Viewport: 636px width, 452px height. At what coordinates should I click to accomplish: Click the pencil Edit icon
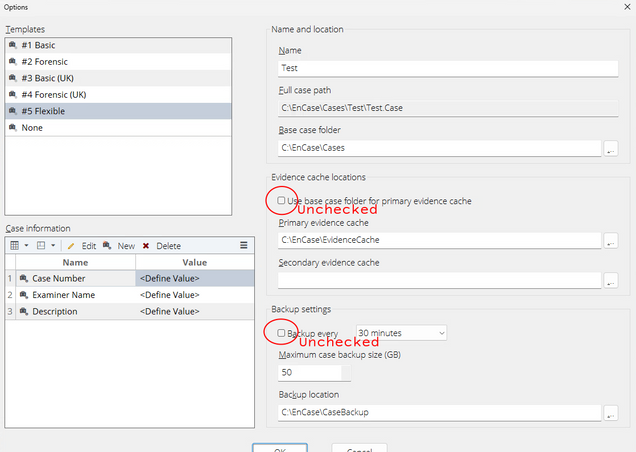tap(71, 246)
